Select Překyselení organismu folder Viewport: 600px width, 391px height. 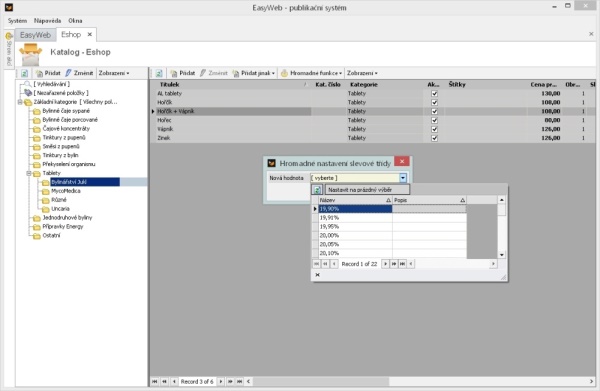pyautogui.click(x=69, y=164)
